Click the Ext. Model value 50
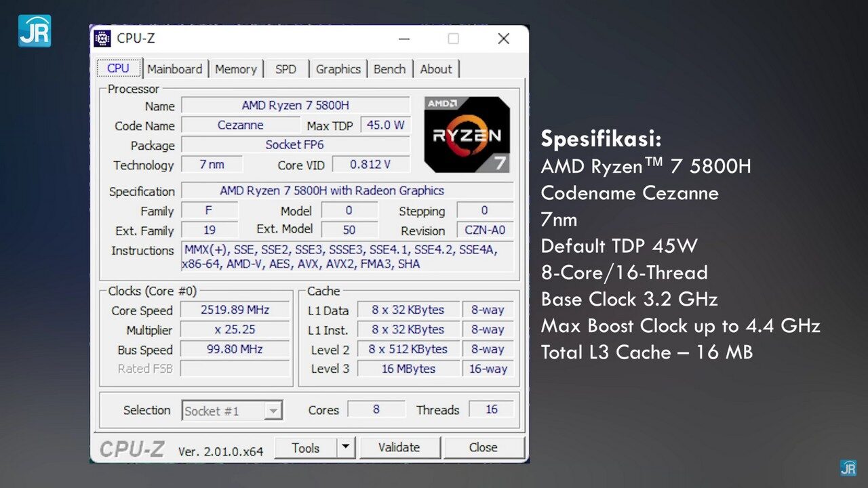Viewport: 868px width, 488px height. click(x=349, y=230)
